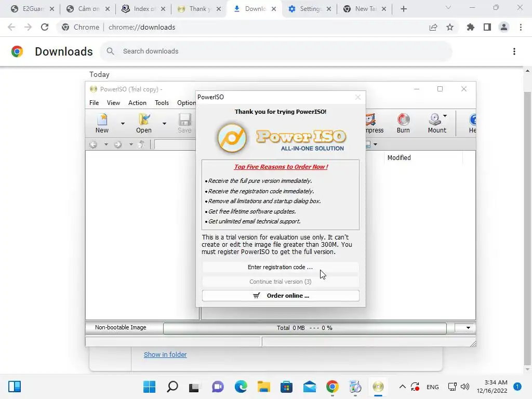Click the Burn disc icon
This screenshot has width=532, height=399.
pos(403,123)
